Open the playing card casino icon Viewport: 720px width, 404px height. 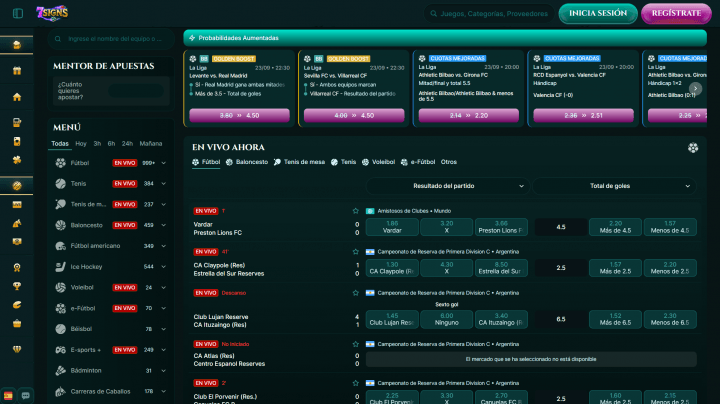[17, 141]
